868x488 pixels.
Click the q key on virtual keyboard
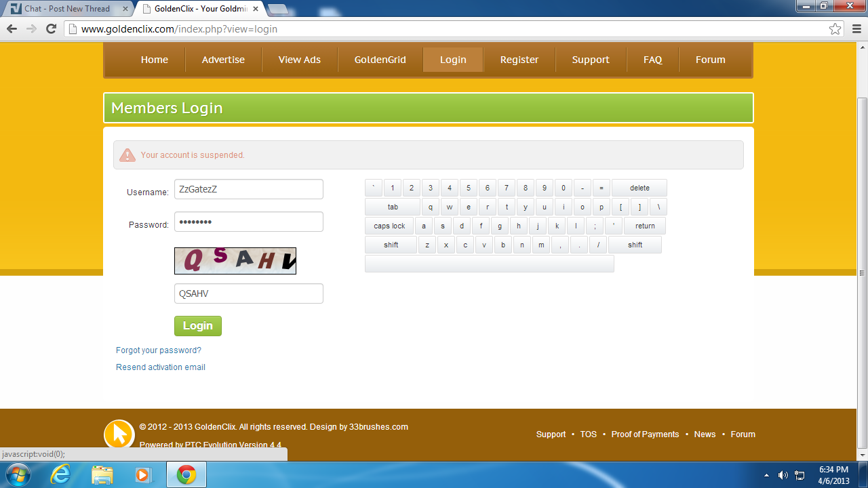[x=431, y=207]
